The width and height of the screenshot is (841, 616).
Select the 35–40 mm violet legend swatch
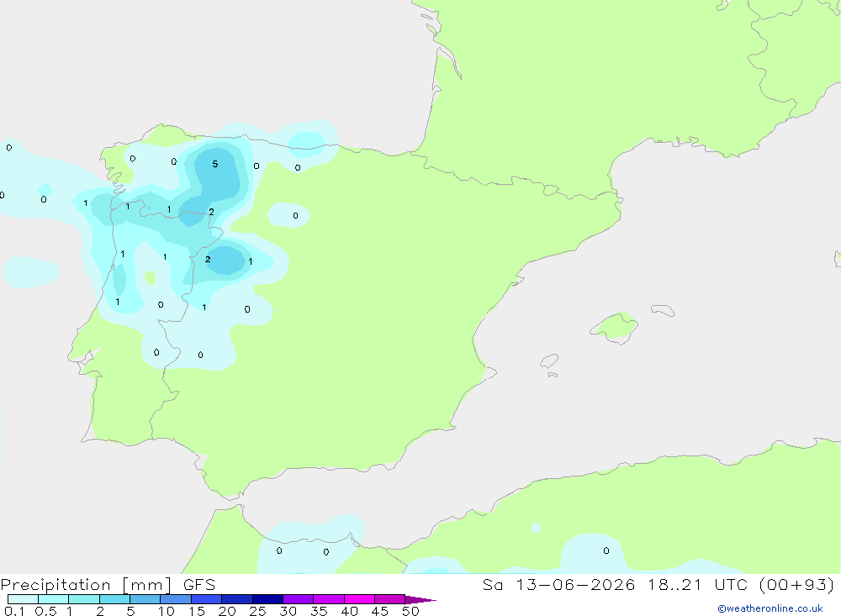(329, 599)
